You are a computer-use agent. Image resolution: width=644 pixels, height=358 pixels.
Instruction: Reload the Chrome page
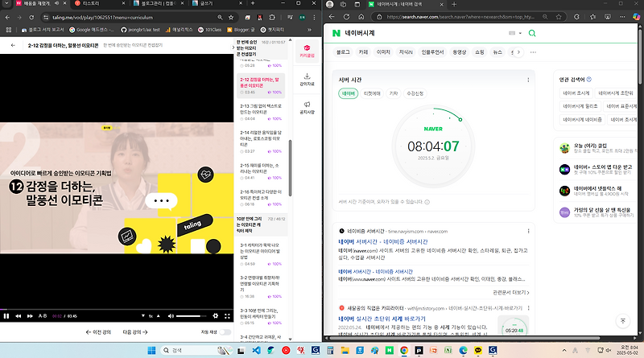[31, 17]
